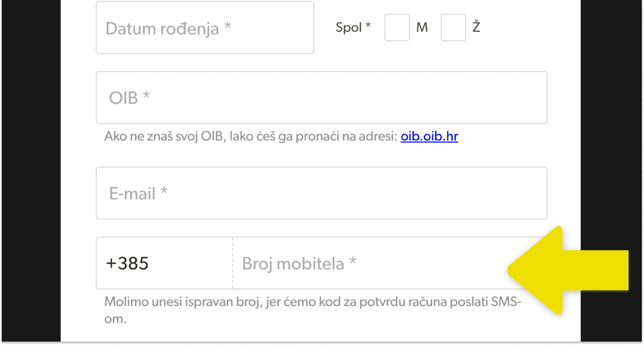Check the Ž gender checkbox
Image resolution: width=644 pixels, height=345 pixels.
click(x=453, y=28)
